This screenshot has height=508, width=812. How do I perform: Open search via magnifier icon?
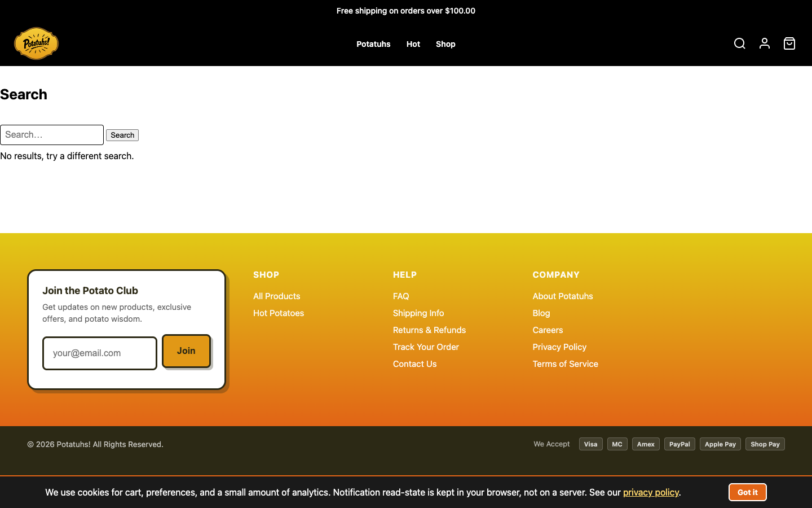(x=740, y=43)
